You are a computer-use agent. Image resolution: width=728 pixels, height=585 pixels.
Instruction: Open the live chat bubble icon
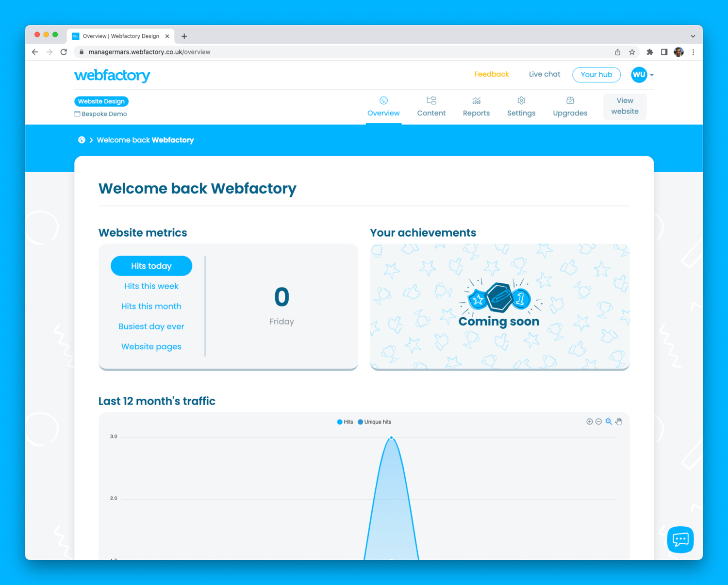680,539
